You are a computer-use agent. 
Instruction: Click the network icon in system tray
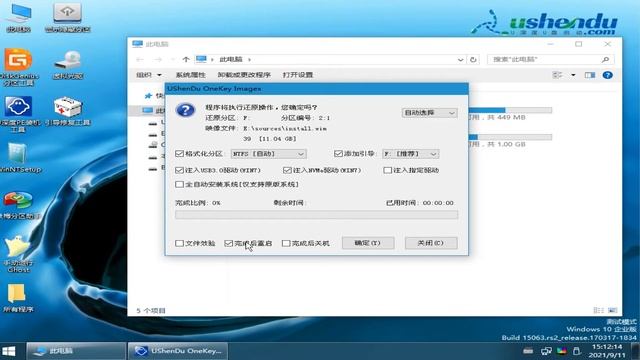pyautogui.click(x=546, y=351)
